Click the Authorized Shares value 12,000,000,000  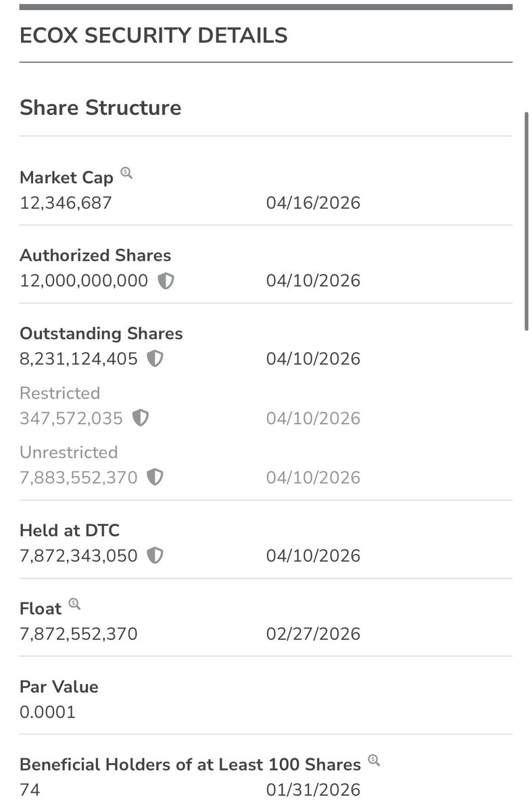(x=84, y=281)
